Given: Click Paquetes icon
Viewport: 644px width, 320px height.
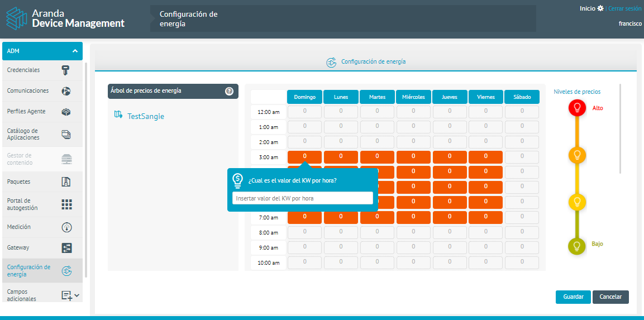Looking at the screenshot, I should tap(66, 182).
